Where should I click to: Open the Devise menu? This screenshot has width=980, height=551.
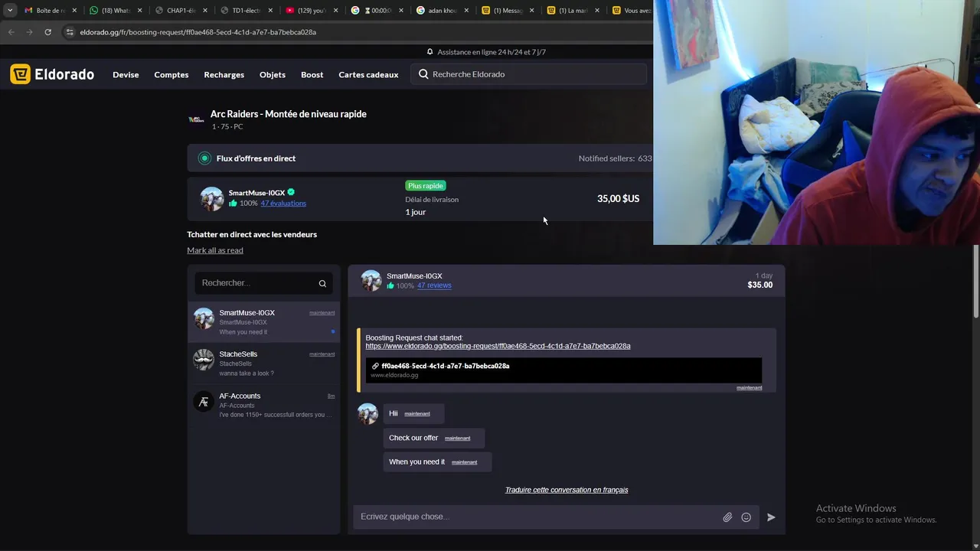(126, 74)
